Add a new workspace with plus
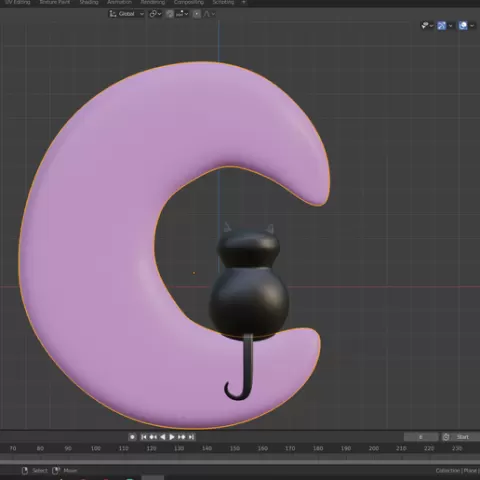The width and height of the screenshot is (480, 480). [244, 2]
